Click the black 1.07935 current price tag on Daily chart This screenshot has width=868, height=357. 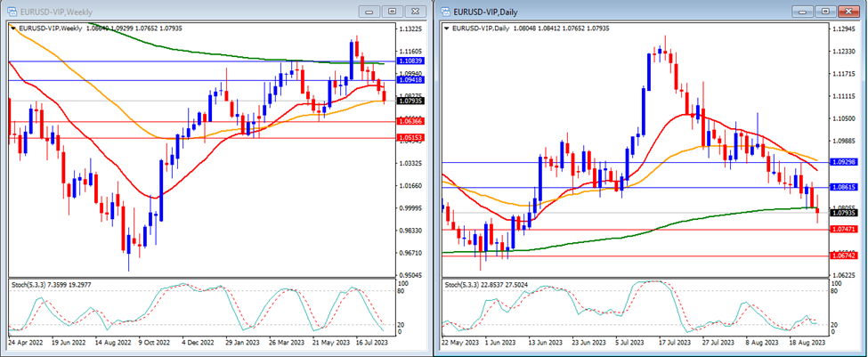[x=844, y=213]
